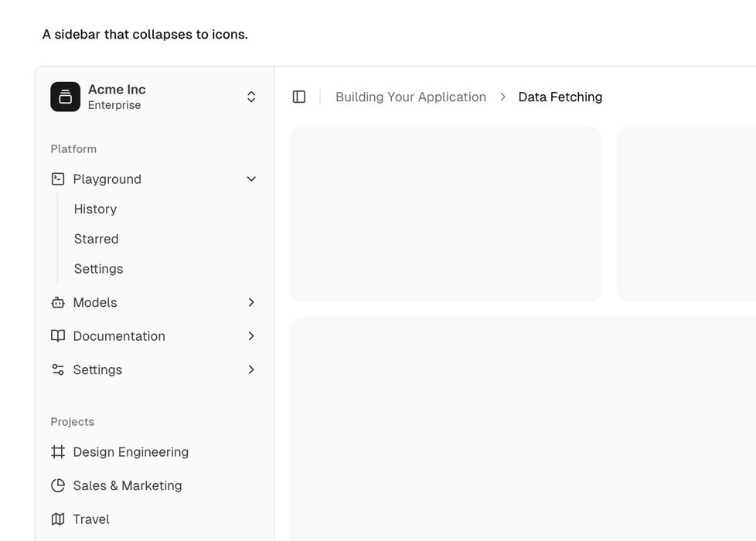This screenshot has height=541, width=756.
Task: Open the Acme Inc team switcher chevrons
Action: pyautogui.click(x=251, y=97)
